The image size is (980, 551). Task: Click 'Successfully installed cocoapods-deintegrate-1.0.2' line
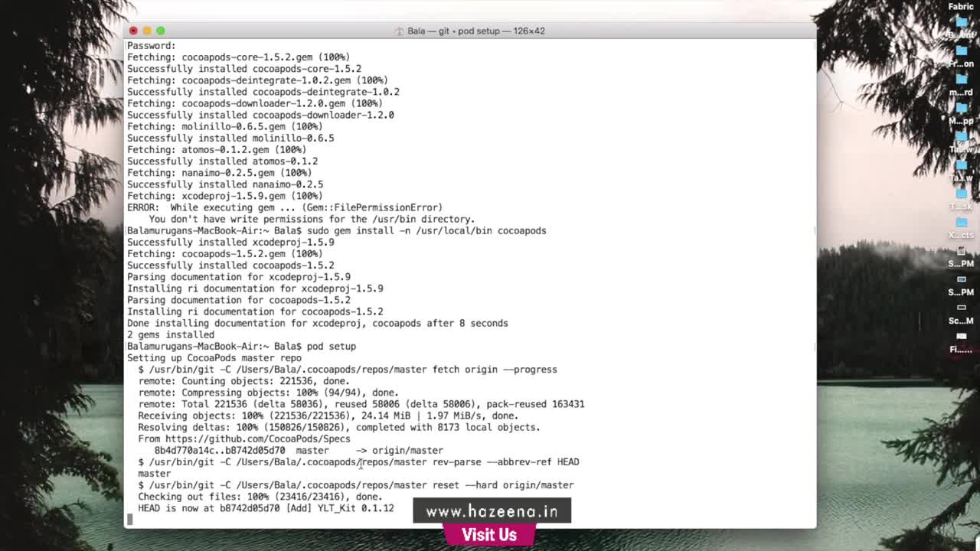point(263,92)
